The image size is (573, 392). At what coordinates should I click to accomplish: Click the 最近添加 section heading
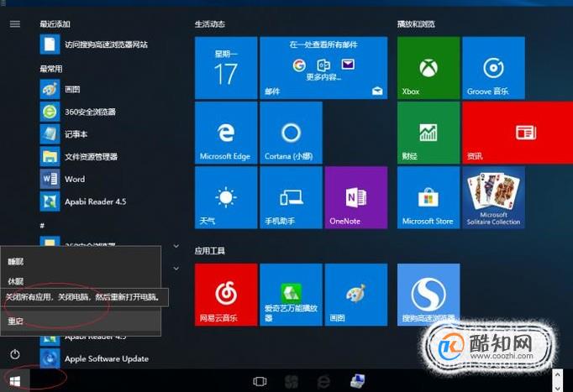coord(55,24)
